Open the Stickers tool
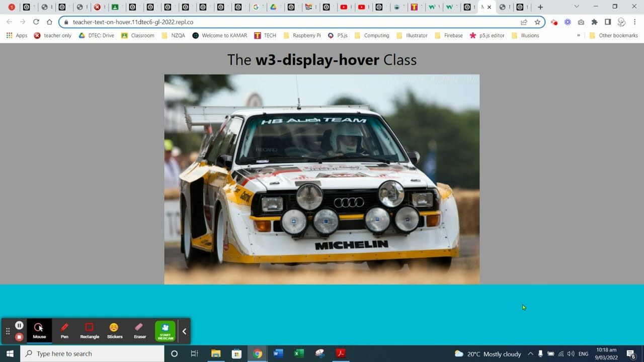The height and width of the screenshot is (362, 644). [115, 331]
